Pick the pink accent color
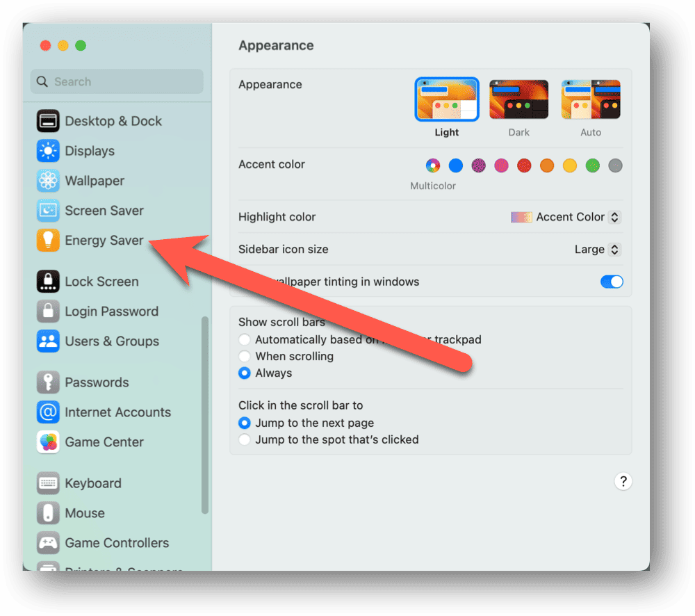Image resolution: width=695 pixels, height=616 pixels. pos(501,165)
